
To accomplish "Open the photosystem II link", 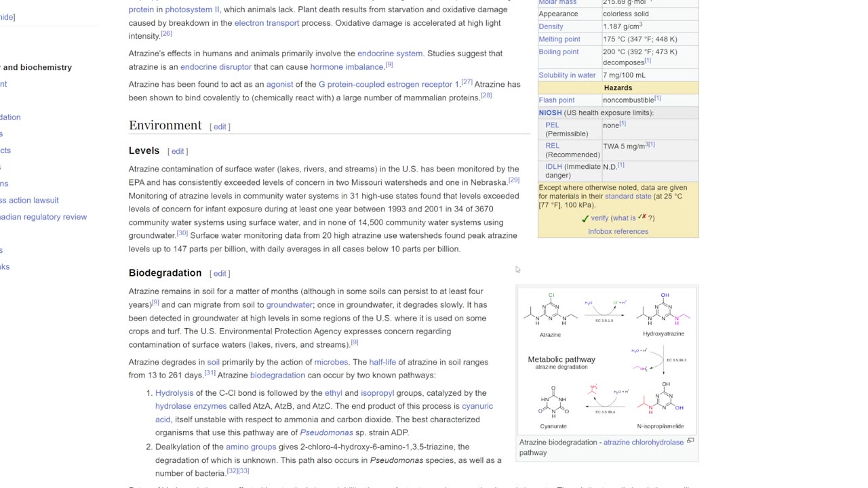I will tap(192, 9).
